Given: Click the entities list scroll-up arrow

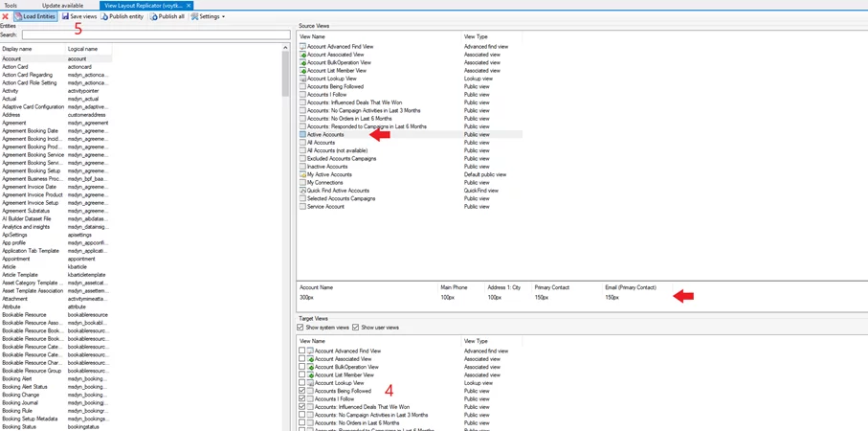Looking at the screenshot, I should point(285,48).
